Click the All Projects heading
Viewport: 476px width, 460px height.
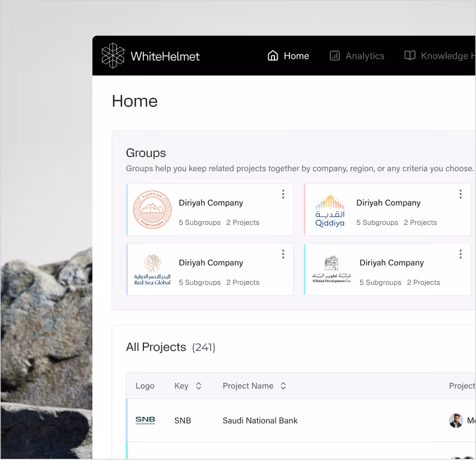click(x=156, y=347)
